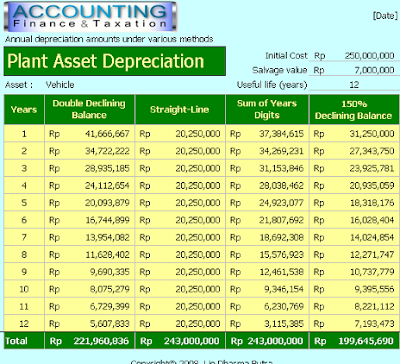Click the Initial Cost label
Screen dimensions: 400x364
click(x=286, y=56)
